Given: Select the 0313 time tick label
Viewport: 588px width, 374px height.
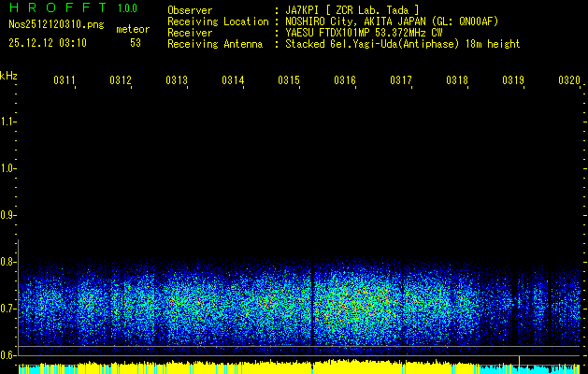Looking at the screenshot, I should click(177, 80).
